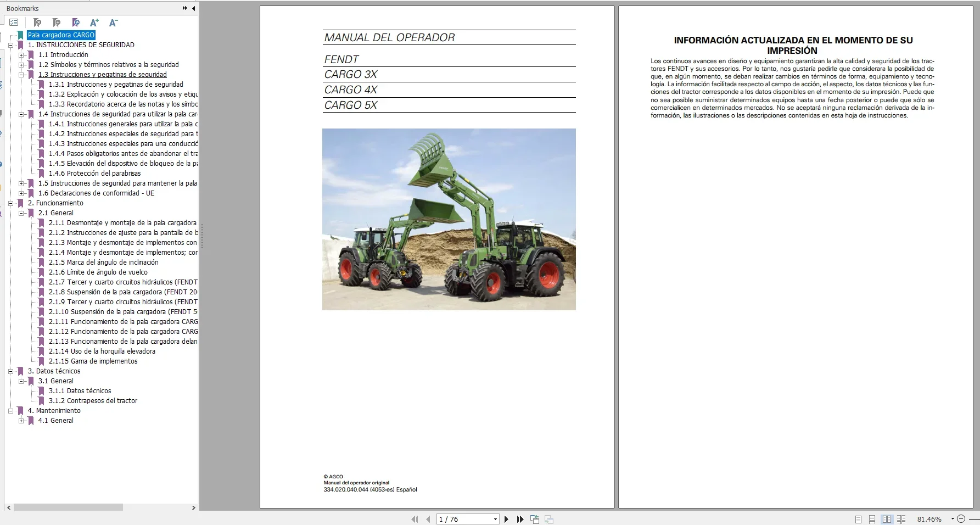
Task: Locate current page in bookmarks
Action: coord(75,23)
